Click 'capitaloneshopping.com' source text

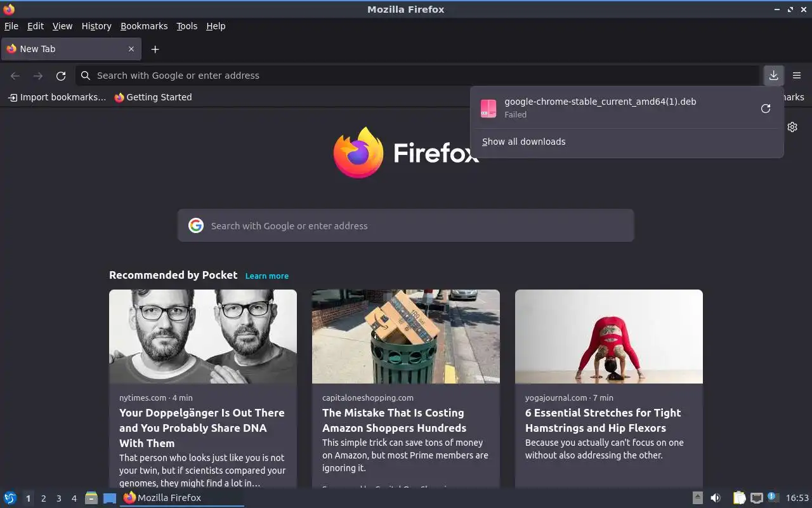click(368, 398)
